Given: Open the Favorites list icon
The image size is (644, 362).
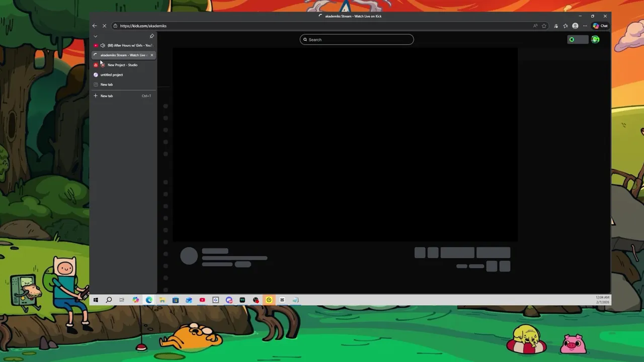Looking at the screenshot, I should click(x=566, y=26).
